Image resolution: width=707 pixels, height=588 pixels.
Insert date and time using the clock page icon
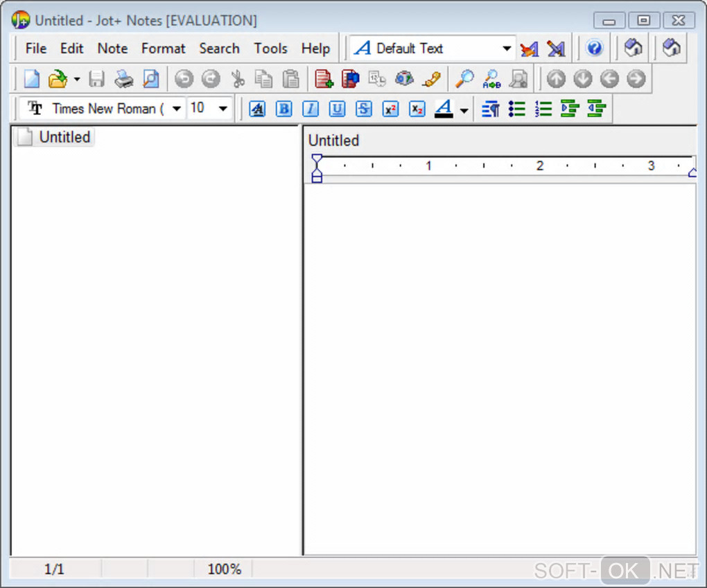[377, 80]
